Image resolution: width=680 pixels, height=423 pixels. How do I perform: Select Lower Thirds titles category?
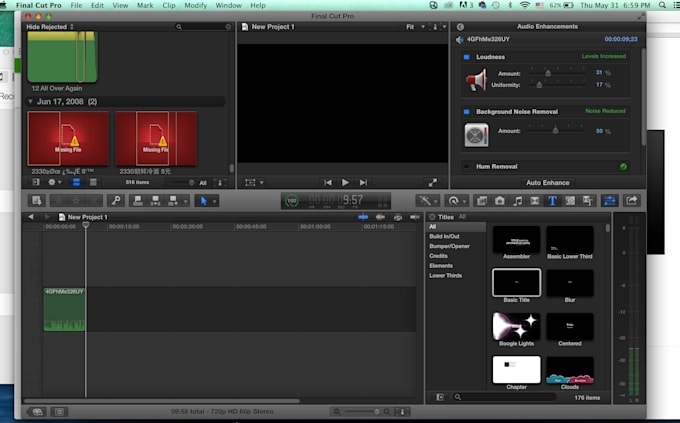[446, 275]
